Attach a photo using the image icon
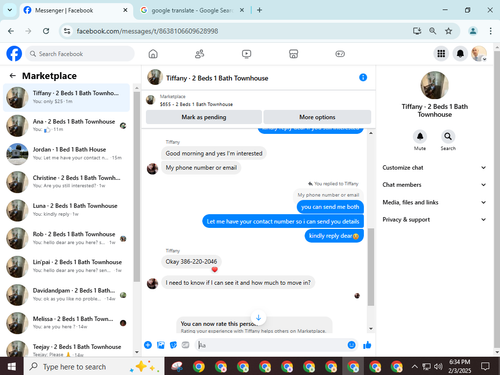 coord(161,345)
